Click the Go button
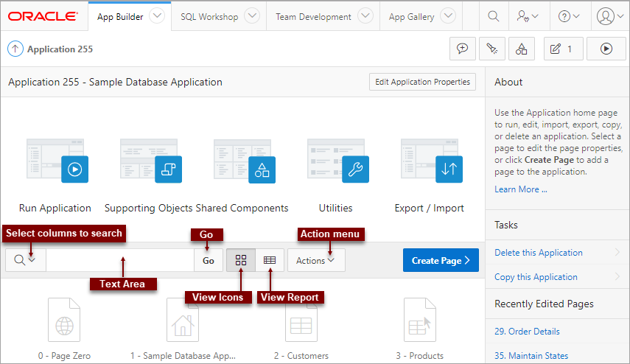630x364 pixels. coord(209,260)
